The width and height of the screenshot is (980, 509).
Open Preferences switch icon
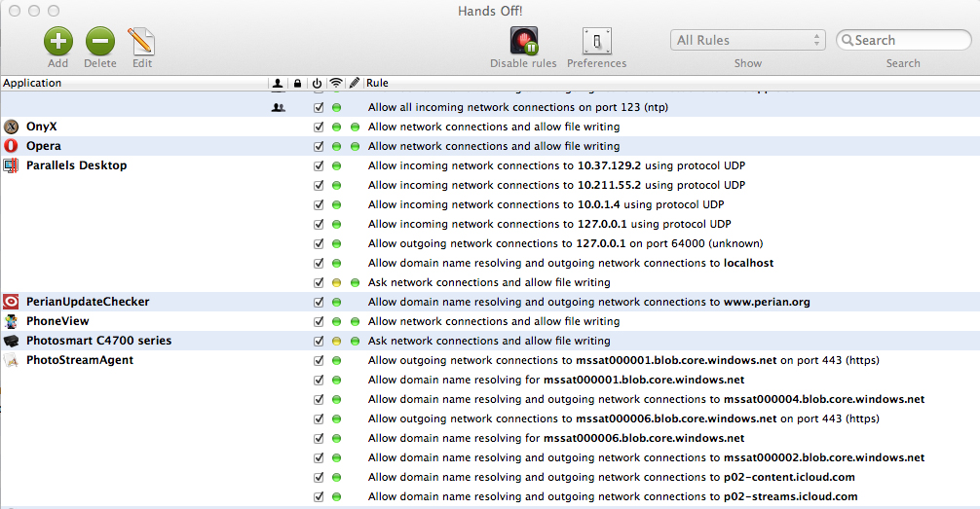click(x=597, y=42)
